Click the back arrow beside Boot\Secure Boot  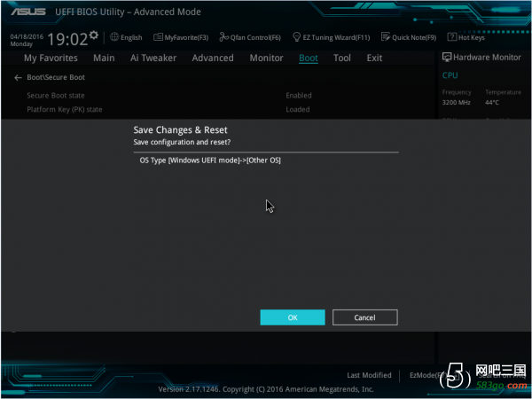(x=18, y=78)
